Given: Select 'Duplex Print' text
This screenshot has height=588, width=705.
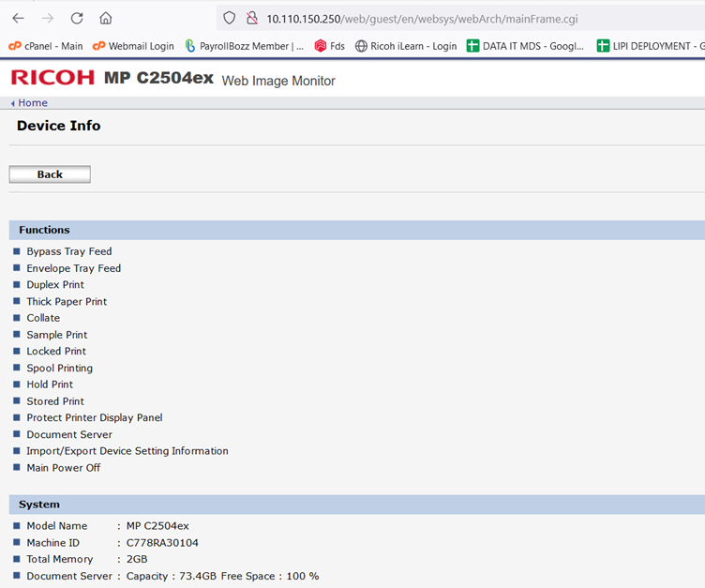Looking at the screenshot, I should [x=55, y=285].
